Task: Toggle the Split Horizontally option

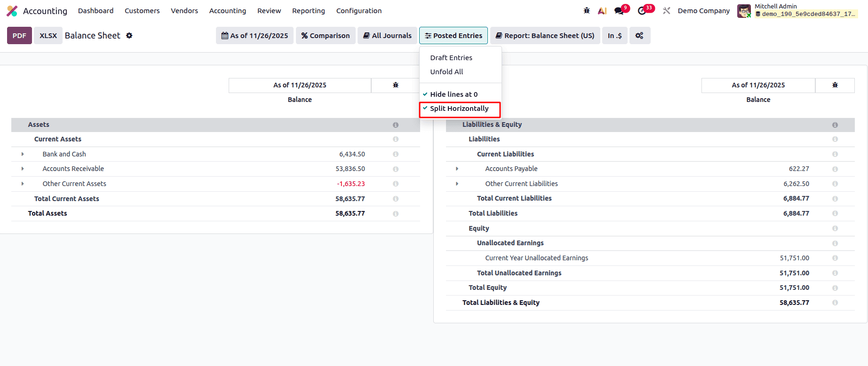Action: [460, 109]
